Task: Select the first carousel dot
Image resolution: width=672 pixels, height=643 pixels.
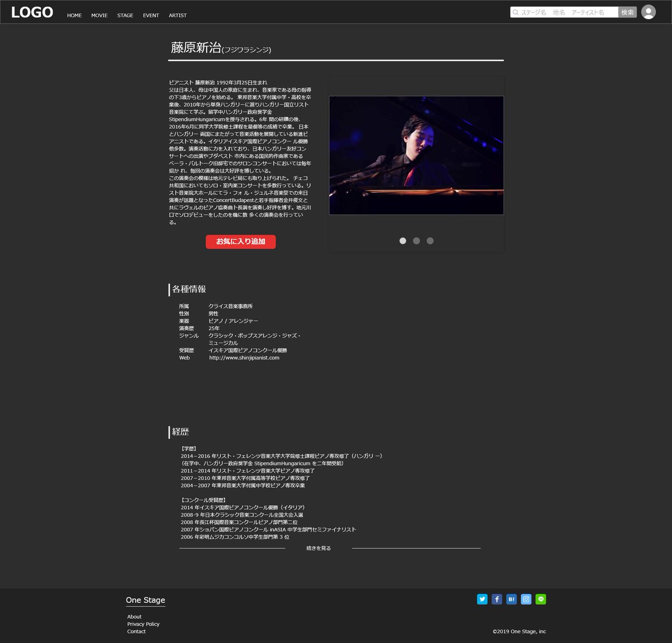Action: pos(403,241)
